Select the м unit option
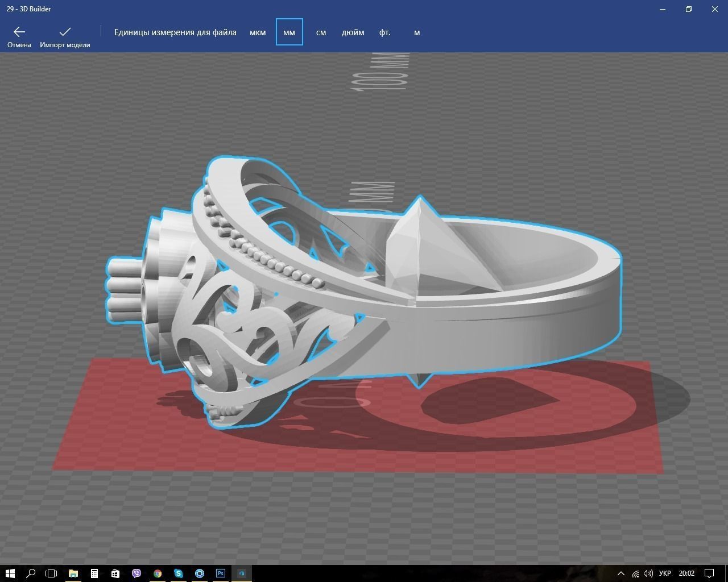The height and width of the screenshot is (582, 728). click(417, 32)
